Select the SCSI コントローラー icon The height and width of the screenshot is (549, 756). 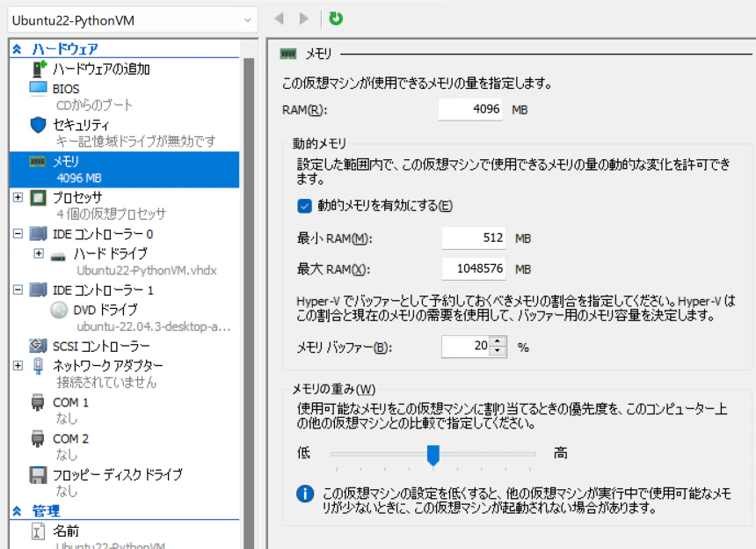point(38,346)
